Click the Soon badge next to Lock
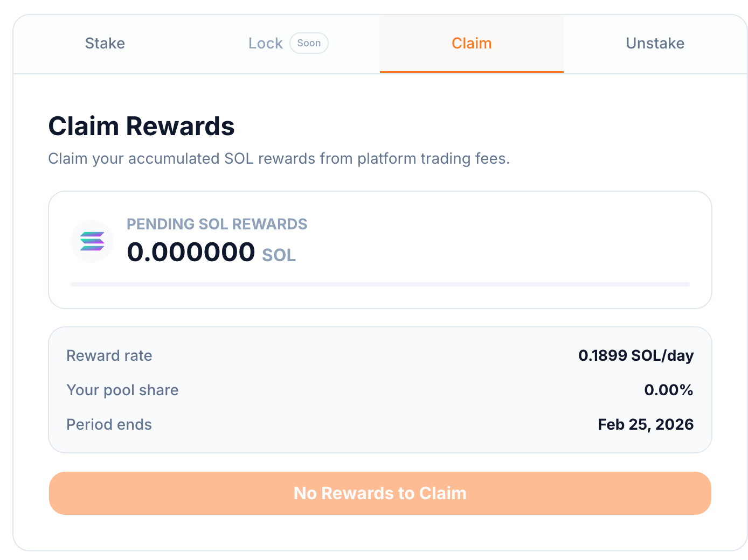The height and width of the screenshot is (560, 748). click(309, 43)
